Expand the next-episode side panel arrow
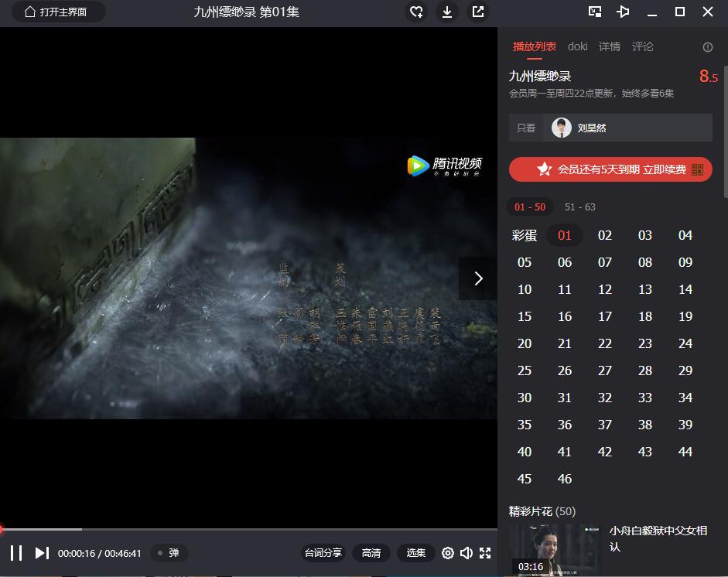Screen dimensions: 728x577 point(478,278)
